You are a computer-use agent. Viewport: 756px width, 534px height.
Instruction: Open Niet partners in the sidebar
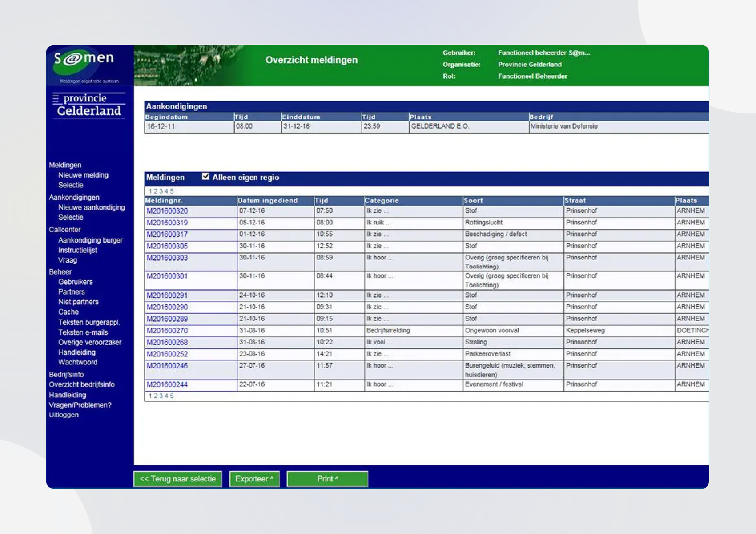coord(78,302)
